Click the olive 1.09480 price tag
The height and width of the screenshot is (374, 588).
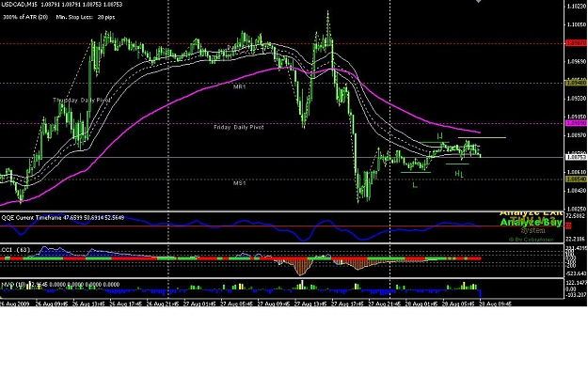pos(576,83)
